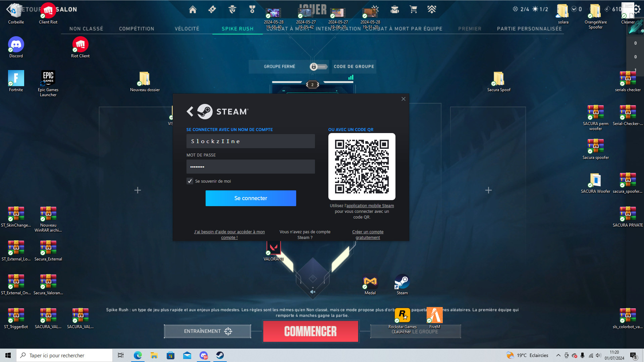The image size is (644, 362).
Task: Select the VÉLOCITÉ mode tab
Action: click(x=187, y=29)
